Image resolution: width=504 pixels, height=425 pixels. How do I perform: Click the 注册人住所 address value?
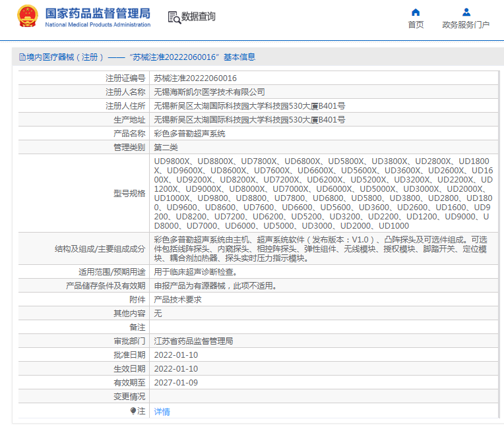[249, 106]
